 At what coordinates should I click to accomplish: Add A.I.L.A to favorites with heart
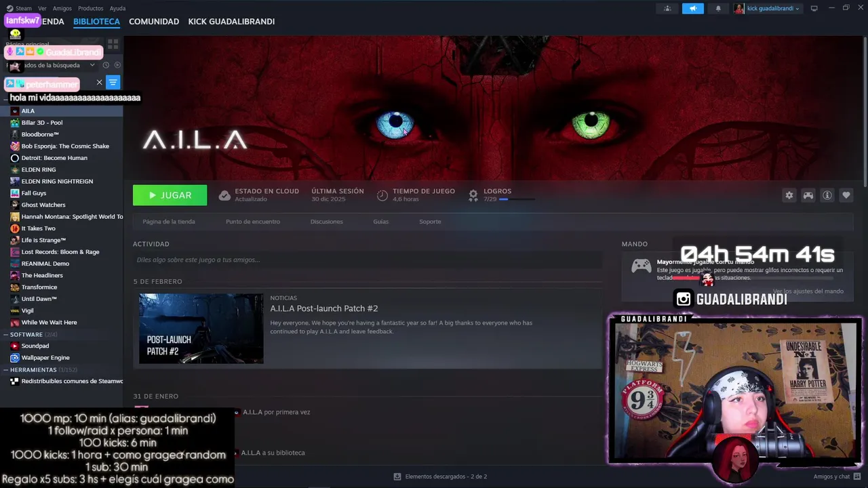click(846, 195)
